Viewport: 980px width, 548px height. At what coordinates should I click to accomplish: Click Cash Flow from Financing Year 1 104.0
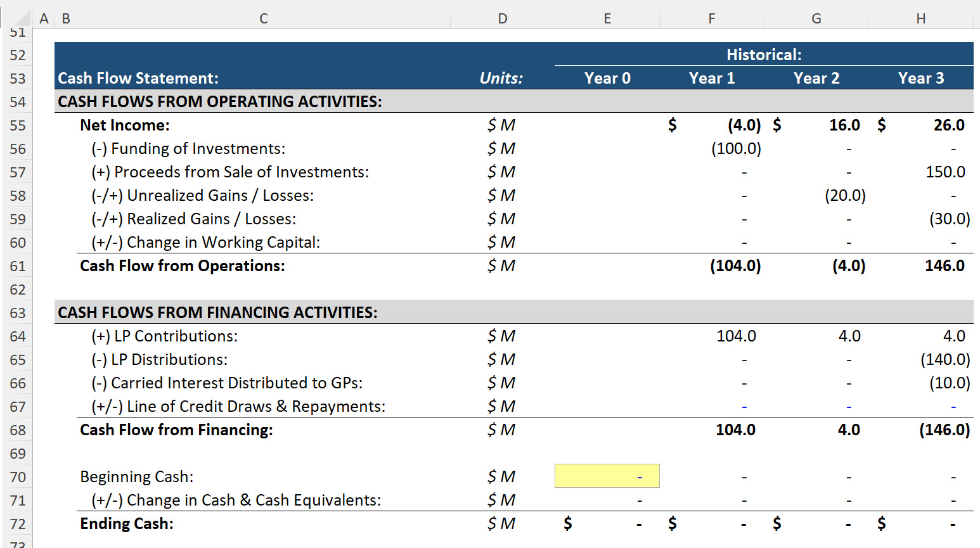pos(735,430)
